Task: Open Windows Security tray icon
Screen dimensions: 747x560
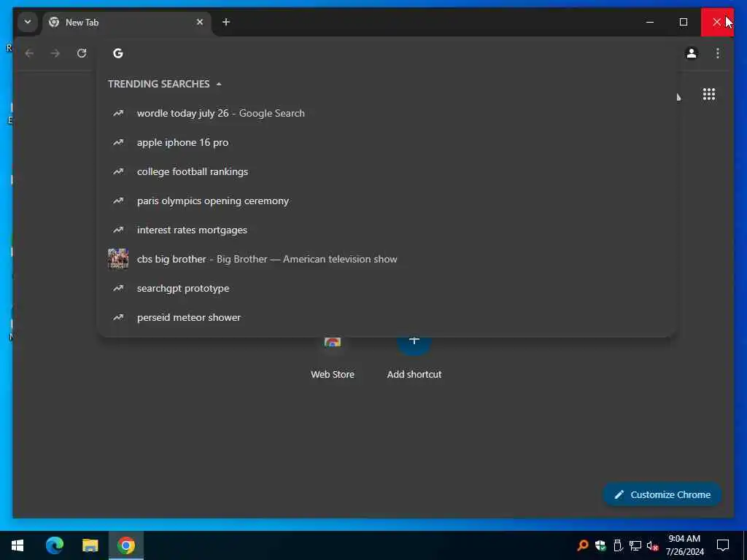Action: pyautogui.click(x=600, y=545)
